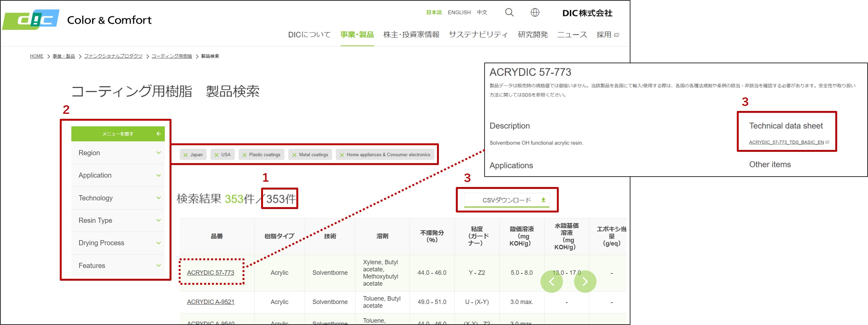Click the hide-menu back arrow
The image size is (868, 325).
[x=158, y=134]
